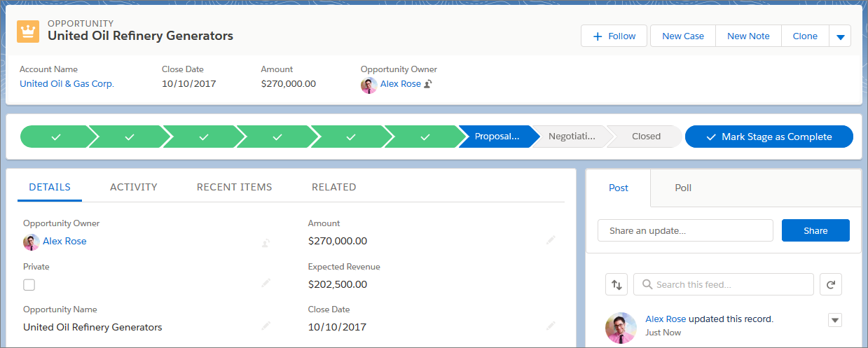
Task: Open the RELATED tab
Action: tap(334, 187)
